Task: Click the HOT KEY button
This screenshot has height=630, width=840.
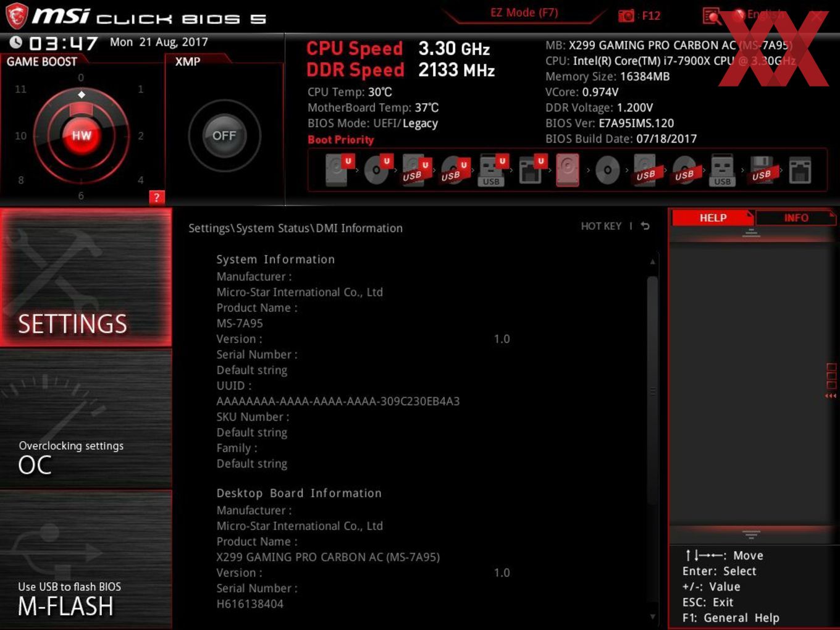Action: pyautogui.click(x=601, y=226)
